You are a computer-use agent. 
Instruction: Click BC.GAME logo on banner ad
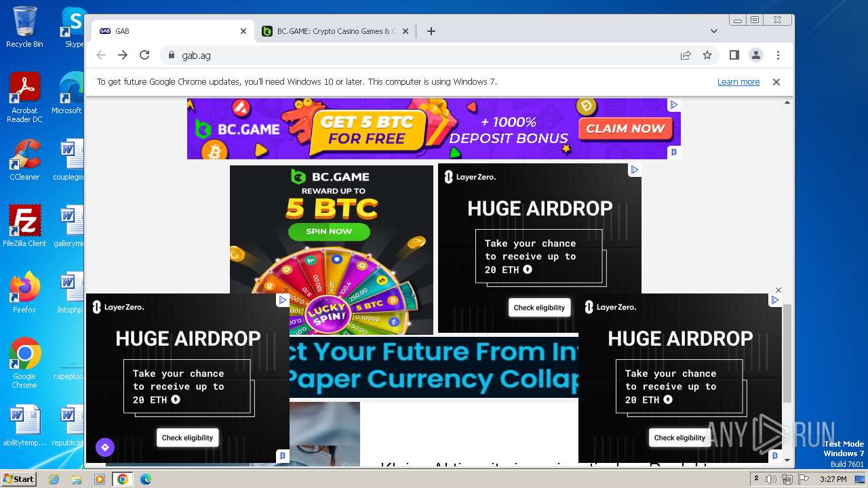click(237, 128)
